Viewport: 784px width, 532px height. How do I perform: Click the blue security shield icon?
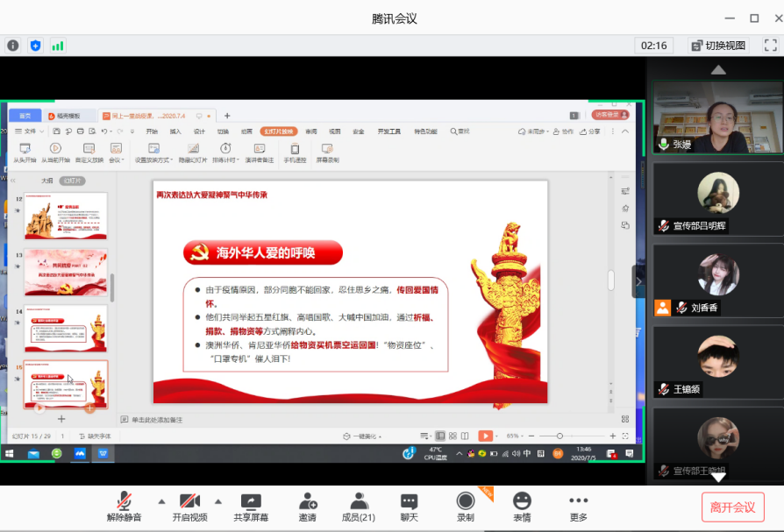35,46
